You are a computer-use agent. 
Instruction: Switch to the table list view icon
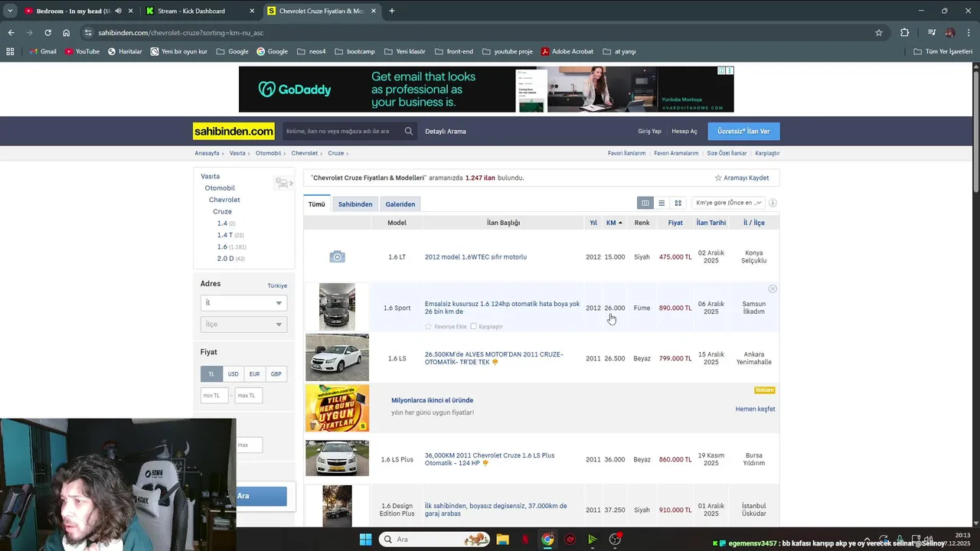(645, 203)
